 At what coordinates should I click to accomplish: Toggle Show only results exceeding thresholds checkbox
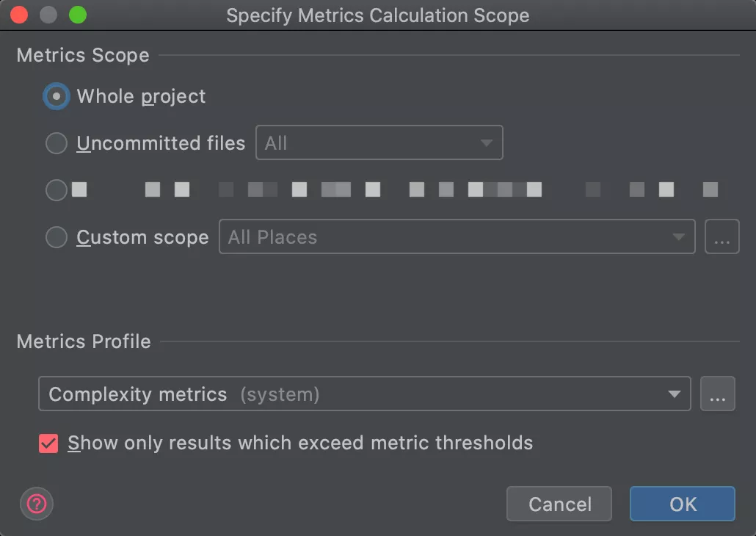48,443
